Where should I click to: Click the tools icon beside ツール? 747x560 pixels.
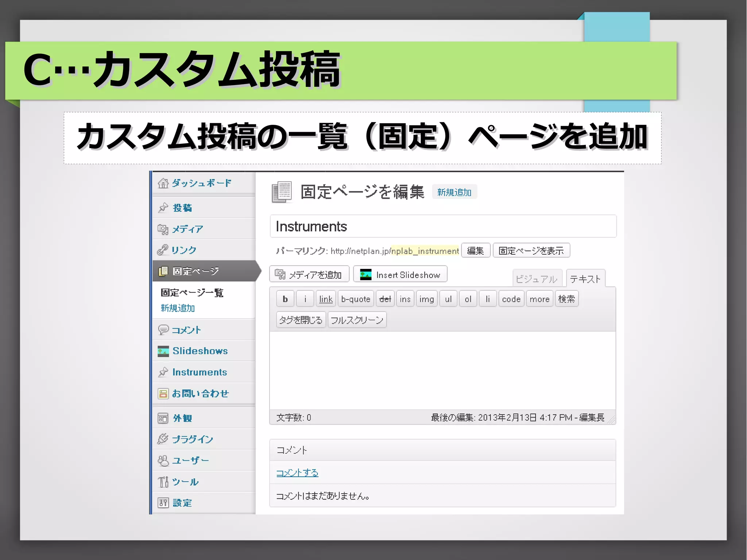coord(163,482)
